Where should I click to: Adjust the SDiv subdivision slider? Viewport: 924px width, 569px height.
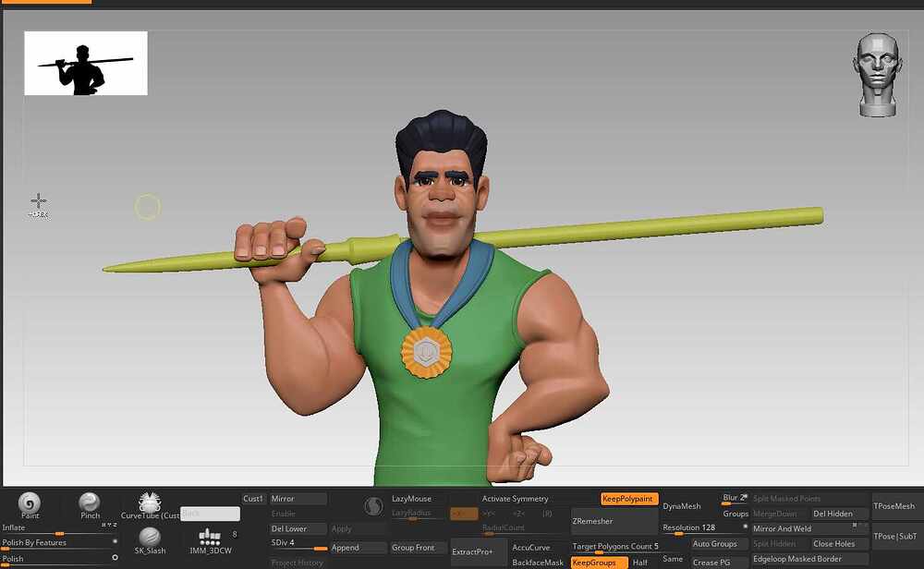[x=298, y=544]
